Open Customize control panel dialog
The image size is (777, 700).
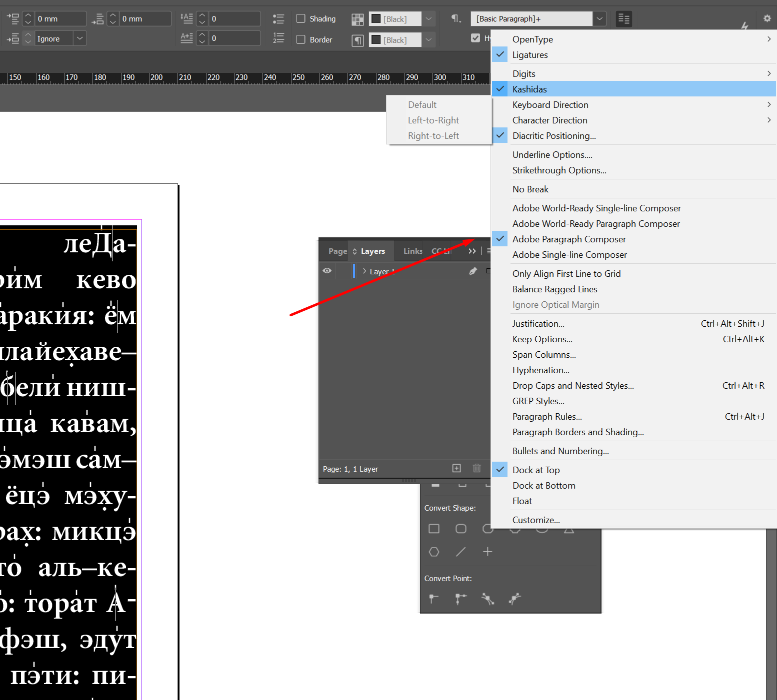(x=634, y=520)
